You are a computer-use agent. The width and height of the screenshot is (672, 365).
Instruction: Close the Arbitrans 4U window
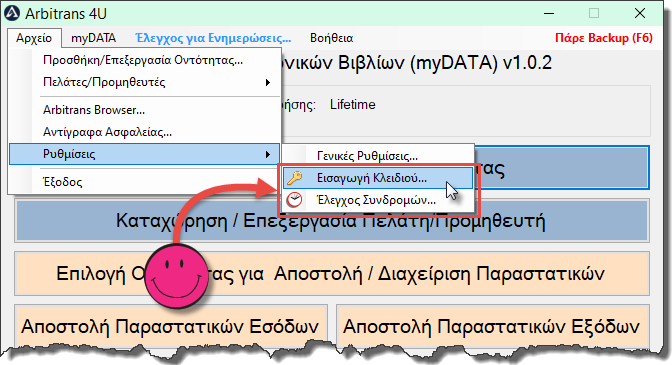tap(640, 13)
